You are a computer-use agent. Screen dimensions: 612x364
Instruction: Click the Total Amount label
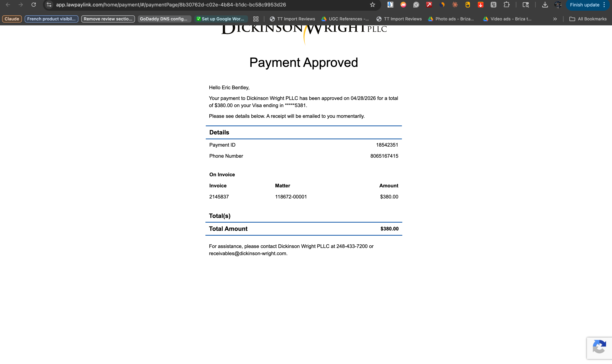(228, 229)
